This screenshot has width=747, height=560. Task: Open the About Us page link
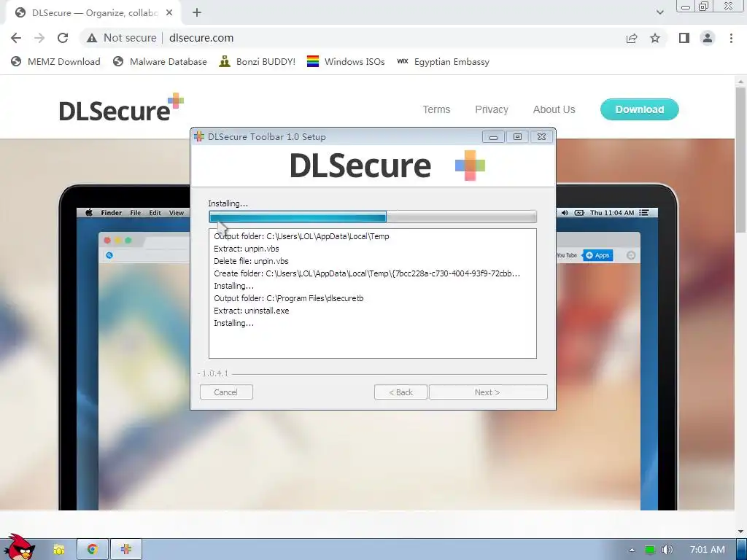coord(554,109)
